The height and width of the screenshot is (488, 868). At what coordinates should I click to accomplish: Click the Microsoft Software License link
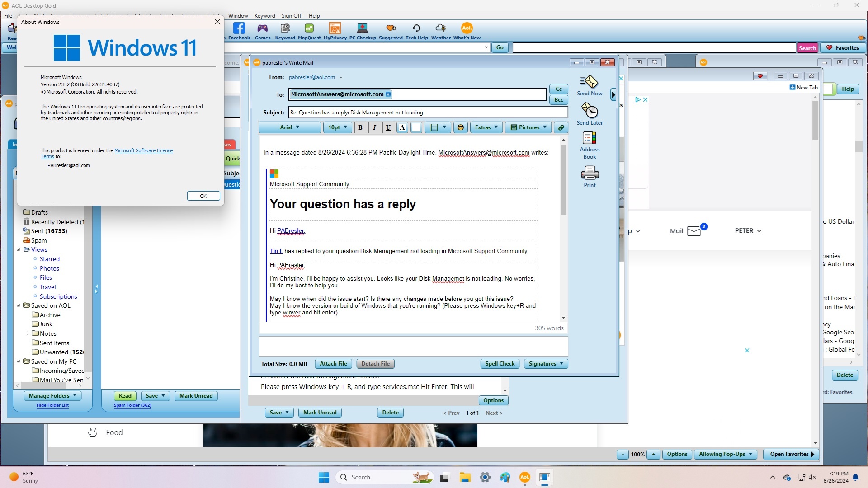tap(143, 150)
